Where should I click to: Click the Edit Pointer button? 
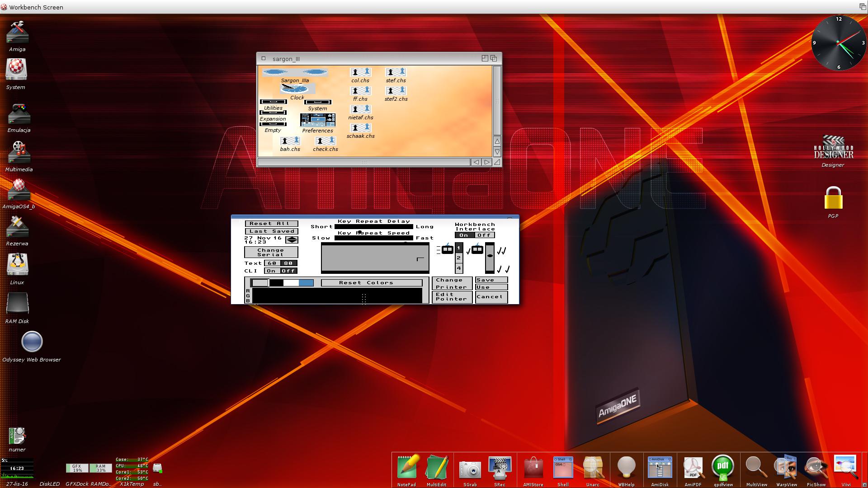coord(452,297)
